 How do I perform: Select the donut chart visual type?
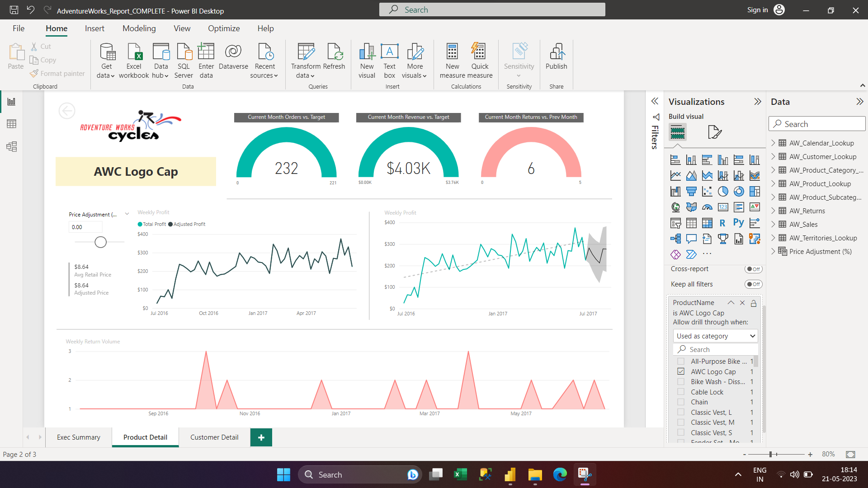(x=739, y=192)
